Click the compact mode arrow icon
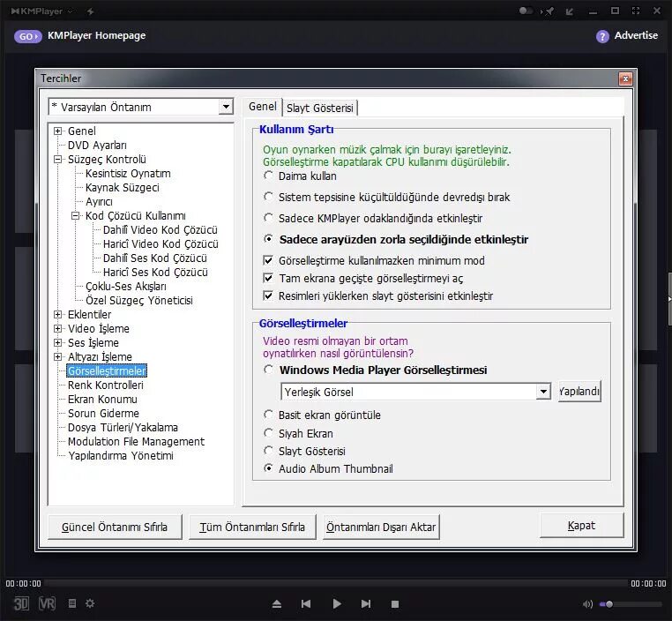The image size is (672, 621). [x=569, y=11]
